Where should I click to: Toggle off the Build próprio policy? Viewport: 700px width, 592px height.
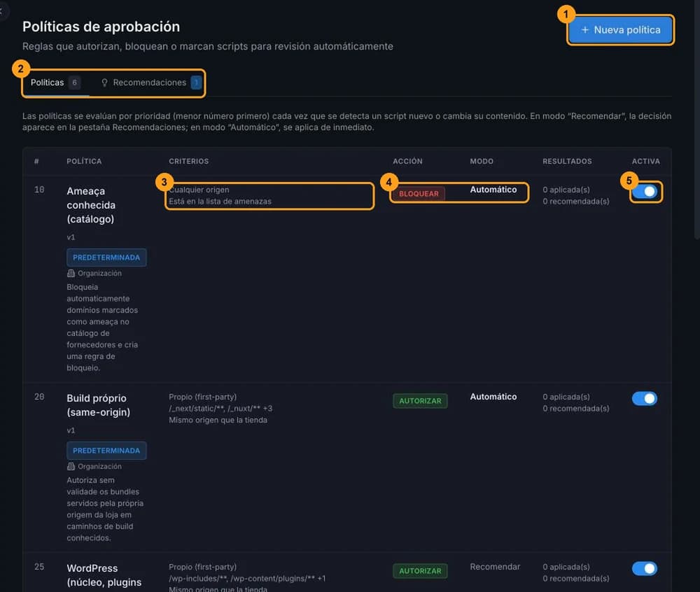pyautogui.click(x=644, y=398)
